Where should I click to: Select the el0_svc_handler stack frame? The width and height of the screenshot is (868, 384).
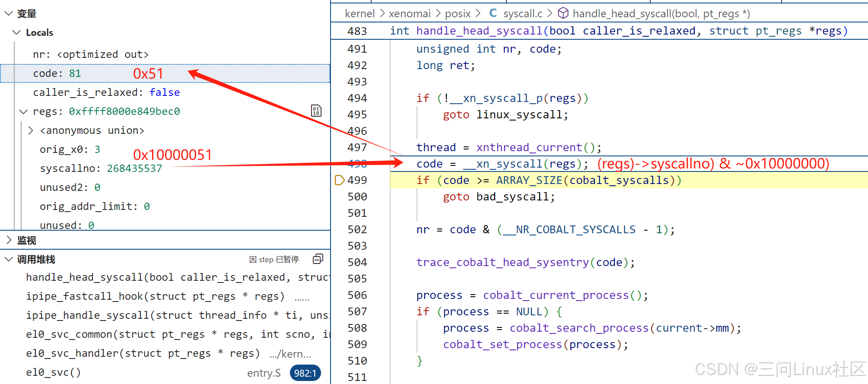165,353
